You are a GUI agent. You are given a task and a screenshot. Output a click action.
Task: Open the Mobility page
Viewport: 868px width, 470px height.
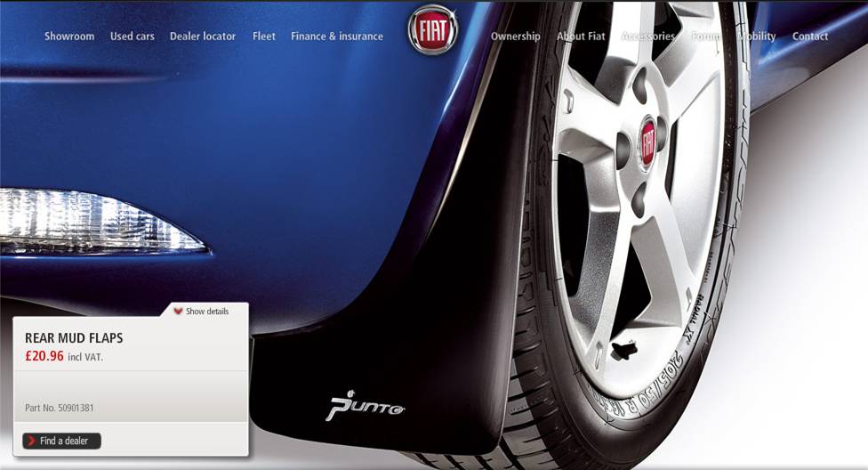click(x=757, y=36)
